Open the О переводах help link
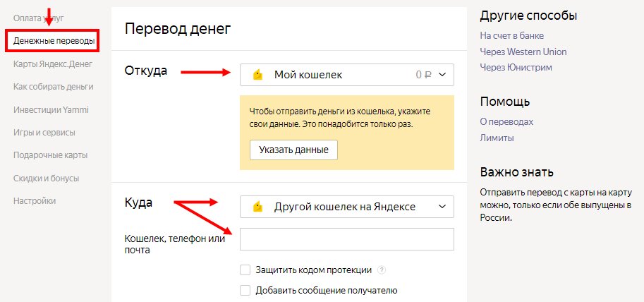Image resolution: width=644 pixels, height=302 pixels. [506, 122]
